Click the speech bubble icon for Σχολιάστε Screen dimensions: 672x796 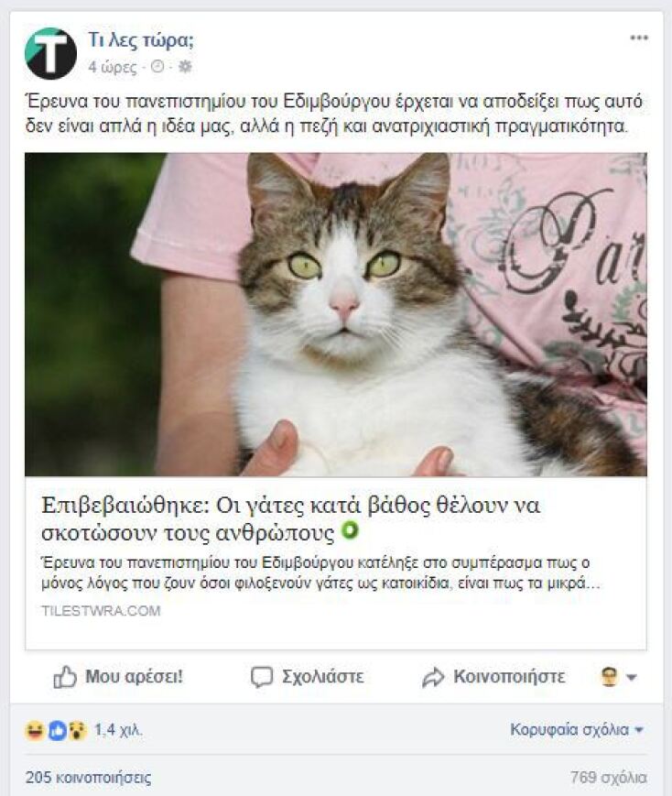262,677
